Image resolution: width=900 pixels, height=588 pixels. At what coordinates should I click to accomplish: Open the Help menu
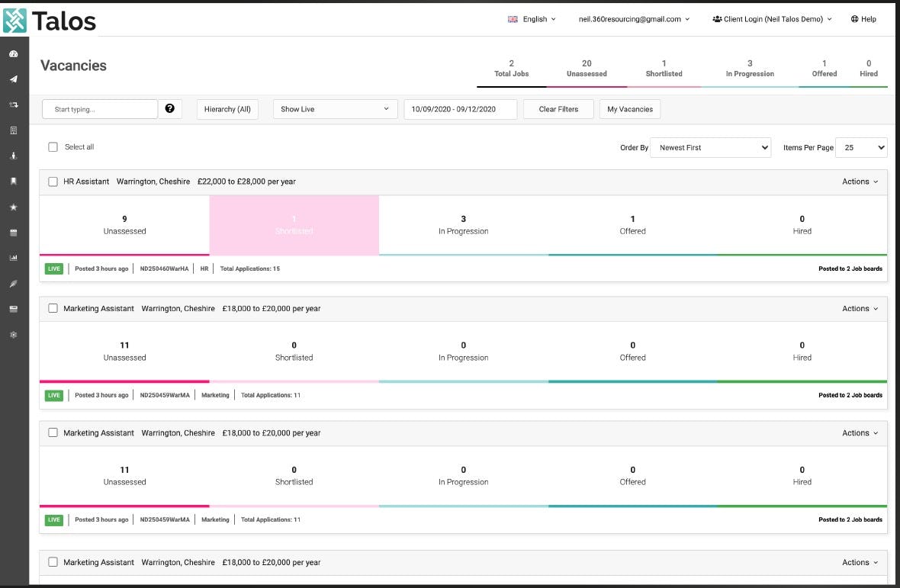[x=863, y=19]
